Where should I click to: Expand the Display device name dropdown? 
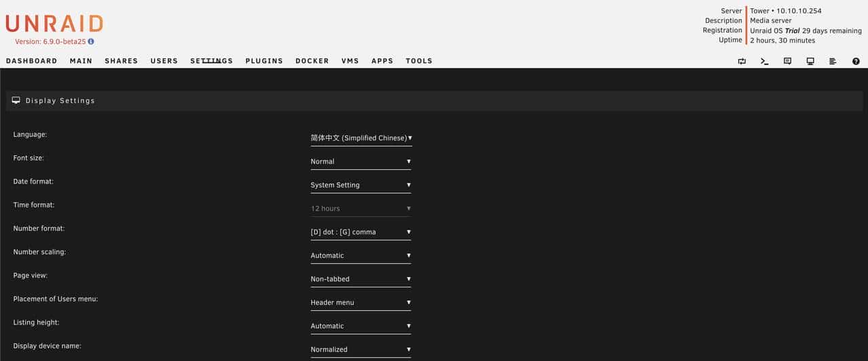click(361, 349)
